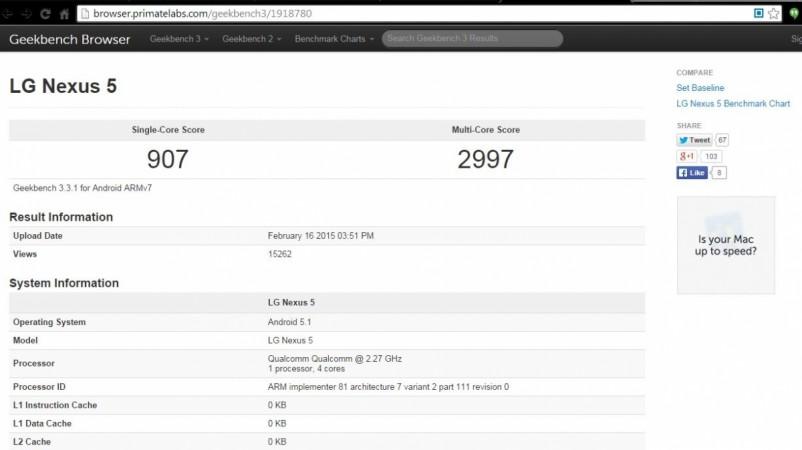
Task: Click the Geekbench Browser brand title
Action: pos(70,39)
